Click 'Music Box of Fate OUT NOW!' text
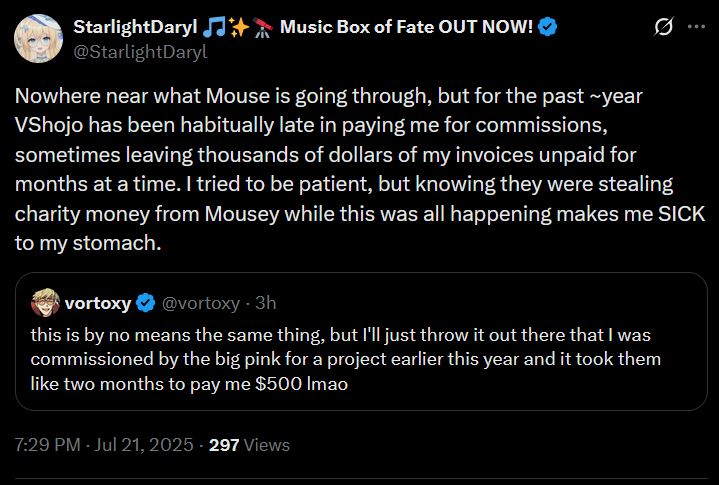 pos(406,27)
